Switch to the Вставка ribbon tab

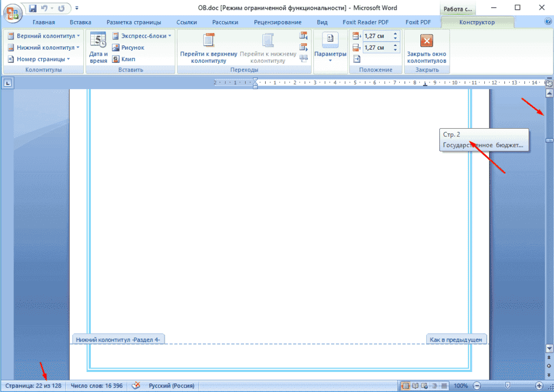(80, 22)
